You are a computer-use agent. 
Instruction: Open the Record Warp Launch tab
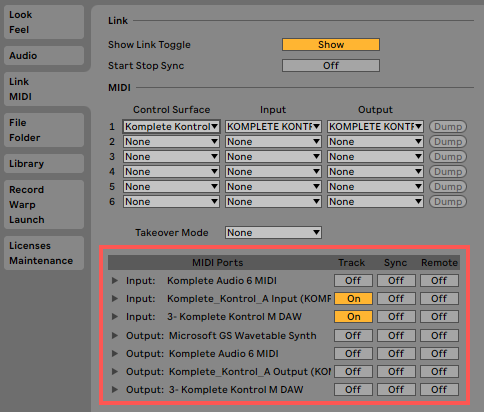[44, 204]
